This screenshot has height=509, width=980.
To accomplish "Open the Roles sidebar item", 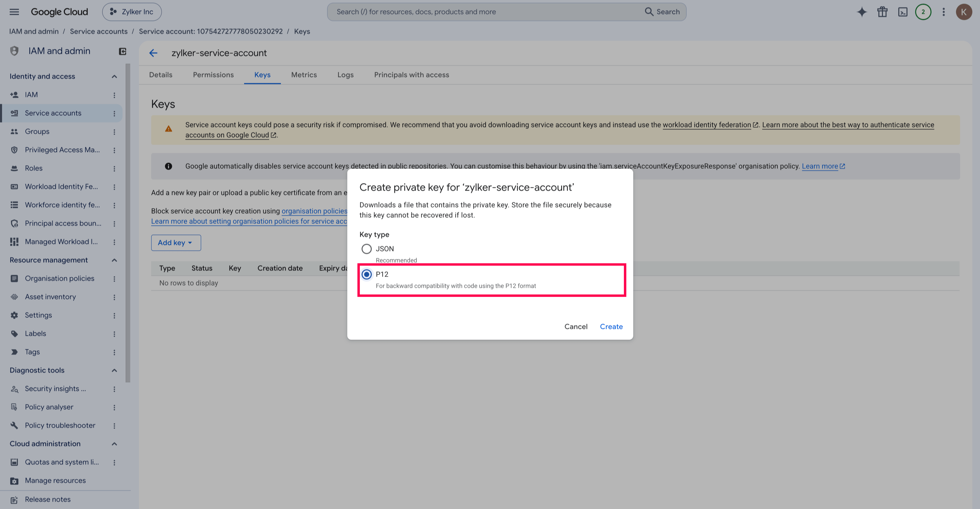I will 33,168.
